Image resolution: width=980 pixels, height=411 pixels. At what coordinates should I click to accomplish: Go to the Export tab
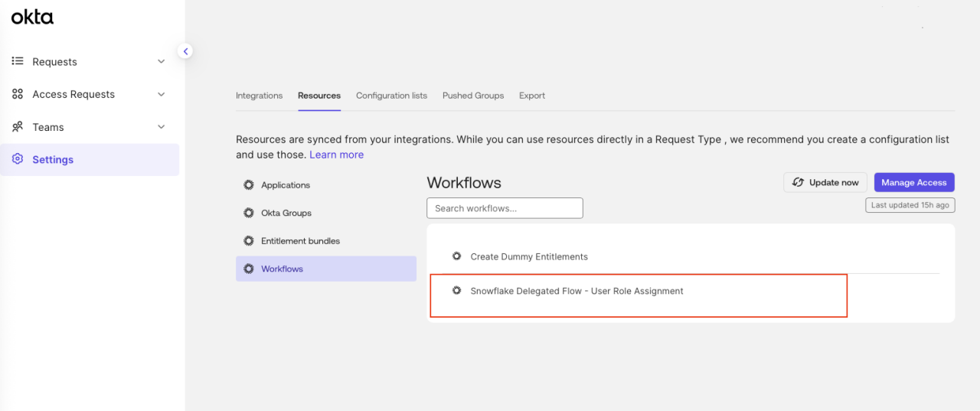click(x=532, y=96)
